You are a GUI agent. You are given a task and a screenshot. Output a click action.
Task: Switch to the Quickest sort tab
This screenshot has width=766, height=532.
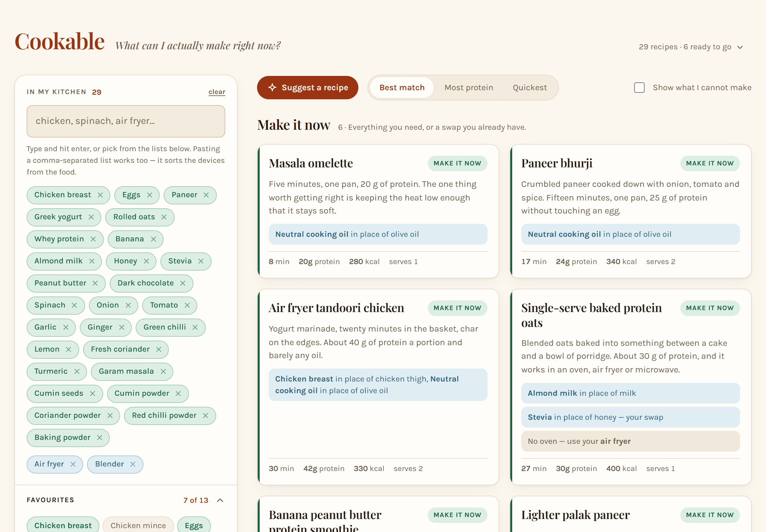[530, 88]
